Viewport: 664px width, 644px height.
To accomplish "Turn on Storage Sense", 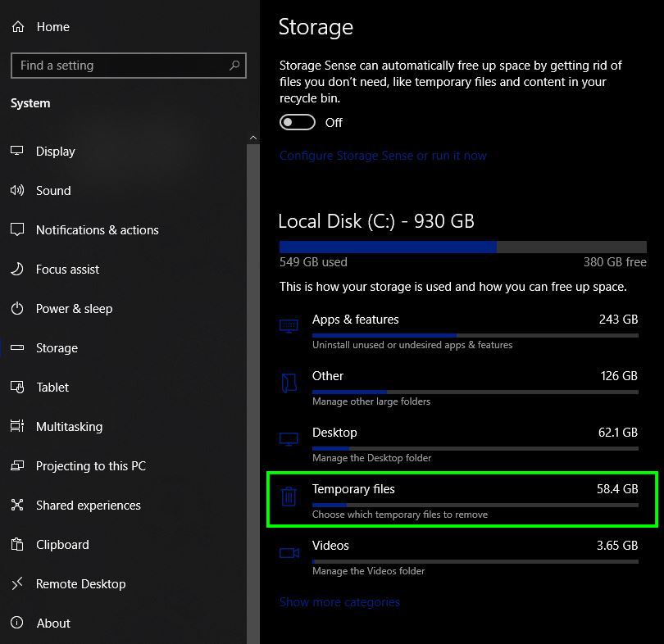I will tap(298, 121).
